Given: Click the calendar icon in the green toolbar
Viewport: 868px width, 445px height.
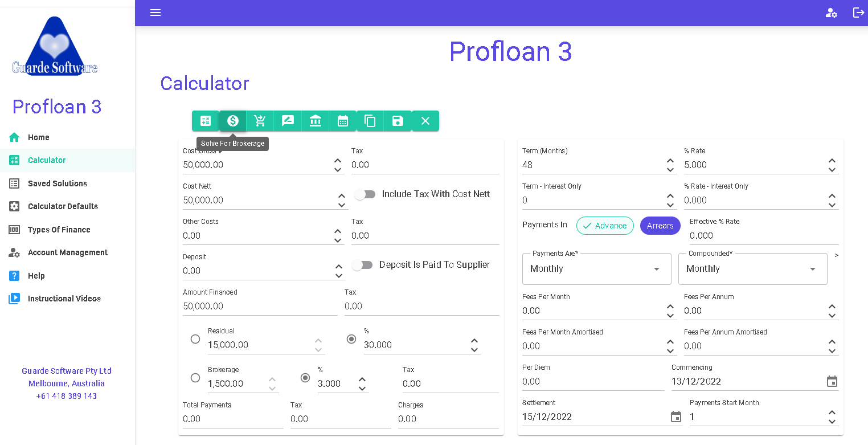Looking at the screenshot, I should pos(343,121).
